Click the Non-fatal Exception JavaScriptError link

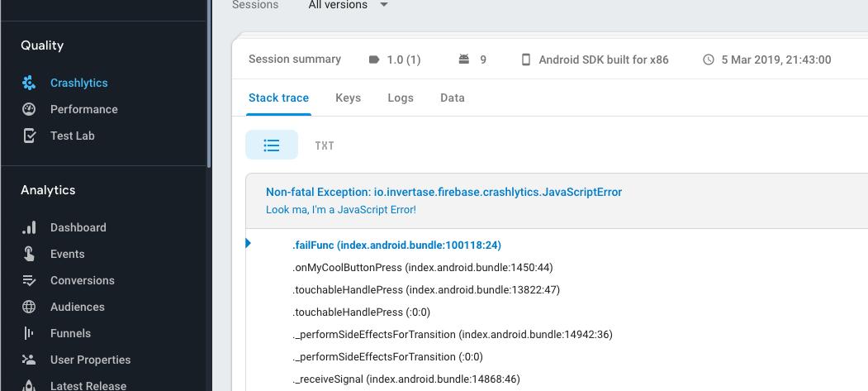click(x=444, y=192)
